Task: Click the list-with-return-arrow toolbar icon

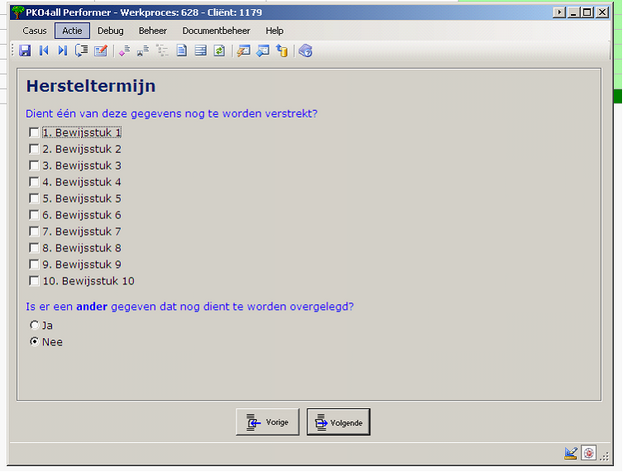Action: [x=81, y=51]
